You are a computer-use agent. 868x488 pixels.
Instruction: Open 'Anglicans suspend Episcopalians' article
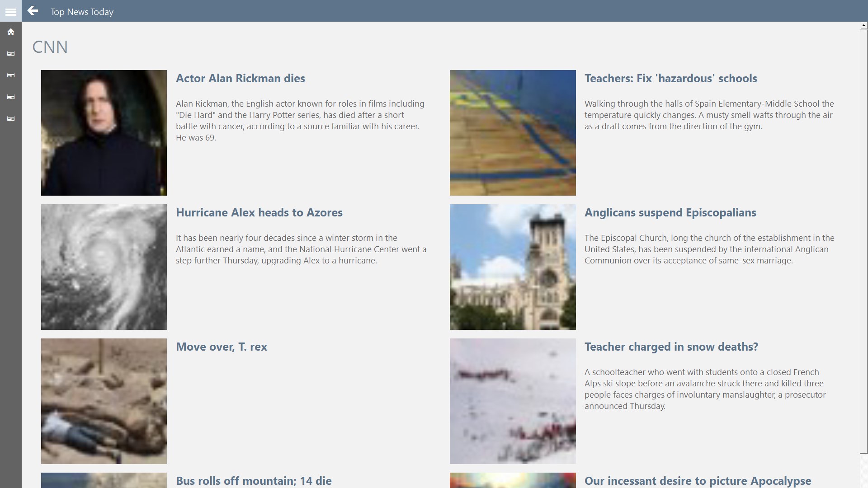coord(670,212)
